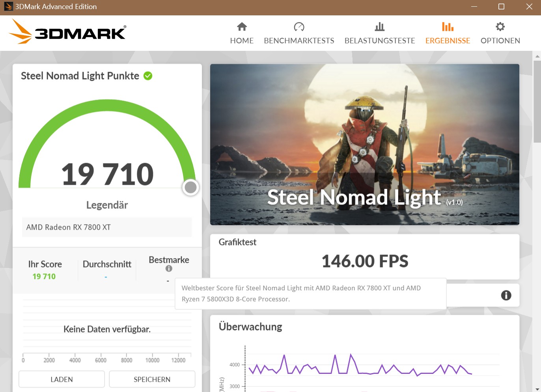
Task: Maximize the 3DMark window
Action: point(501,7)
